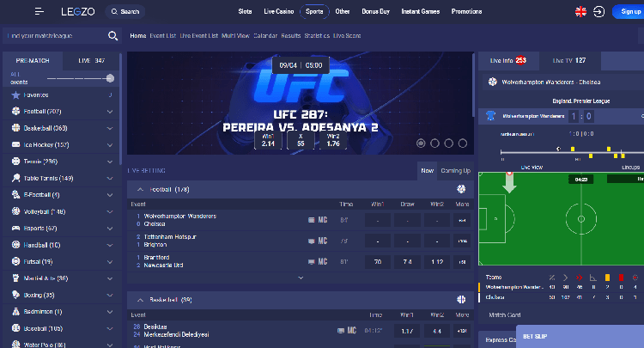This screenshot has width=644, height=348.
Task: Click the login arrow icon
Action: (598, 12)
